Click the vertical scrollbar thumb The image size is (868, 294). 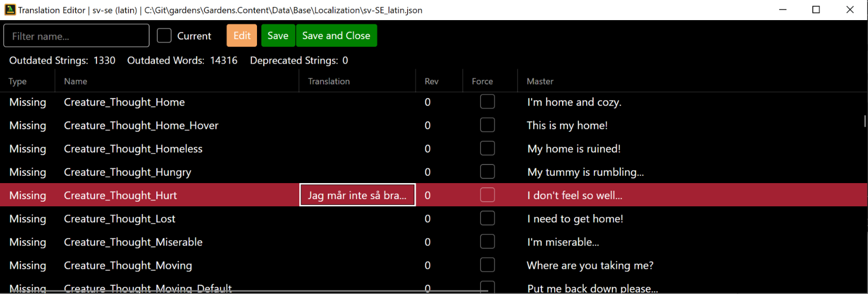point(865,121)
